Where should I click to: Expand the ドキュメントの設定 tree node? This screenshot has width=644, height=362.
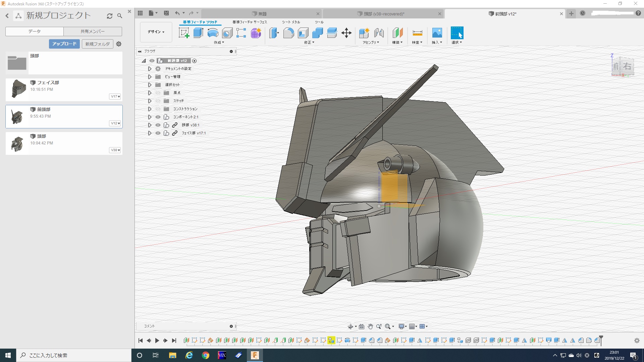point(150,69)
